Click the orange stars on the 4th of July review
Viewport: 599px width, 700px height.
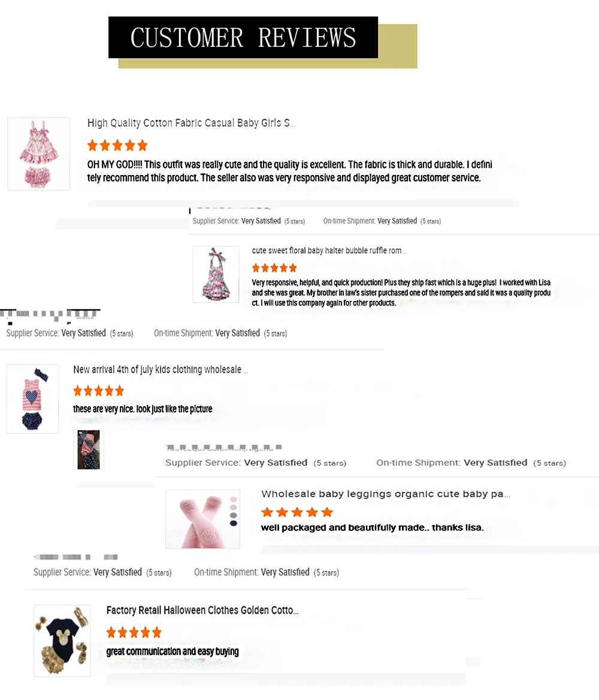(x=98, y=391)
